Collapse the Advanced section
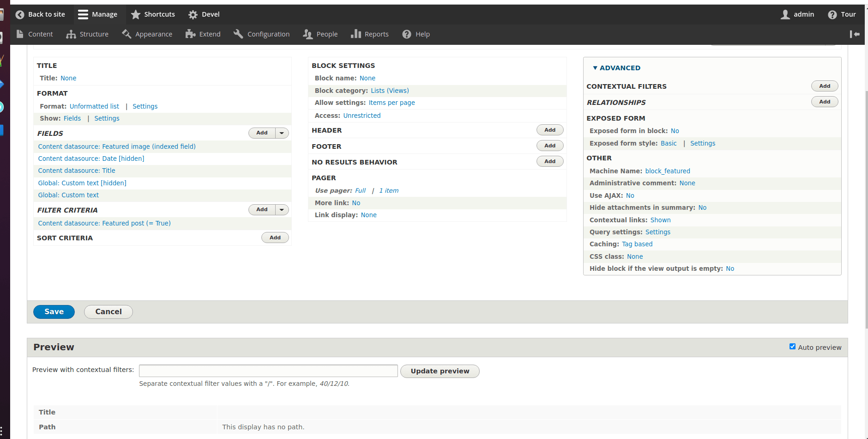868x439 pixels. coord(617,68)
